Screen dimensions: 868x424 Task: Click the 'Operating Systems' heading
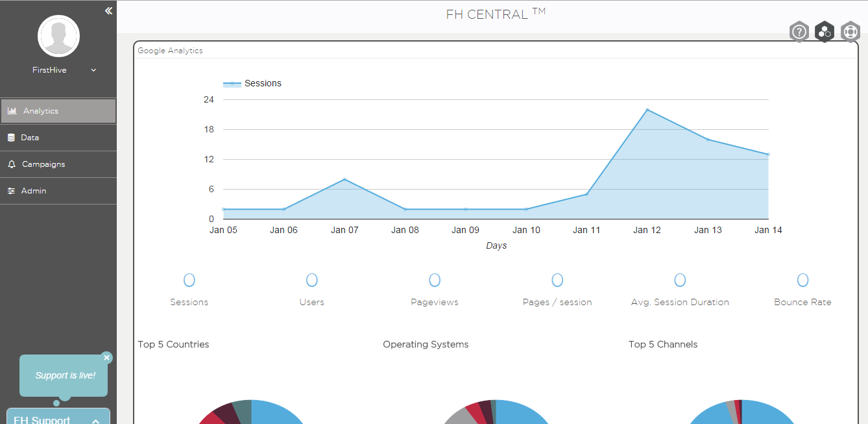click(426, 344)
